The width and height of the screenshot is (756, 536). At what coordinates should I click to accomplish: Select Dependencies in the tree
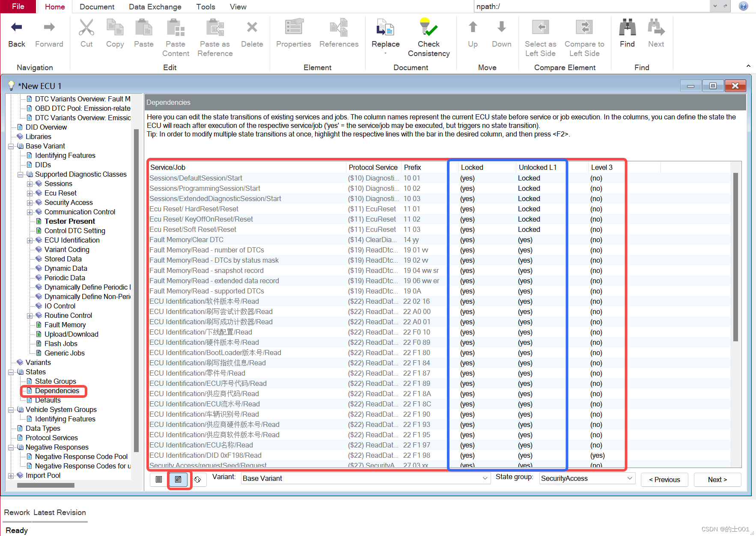57,391
